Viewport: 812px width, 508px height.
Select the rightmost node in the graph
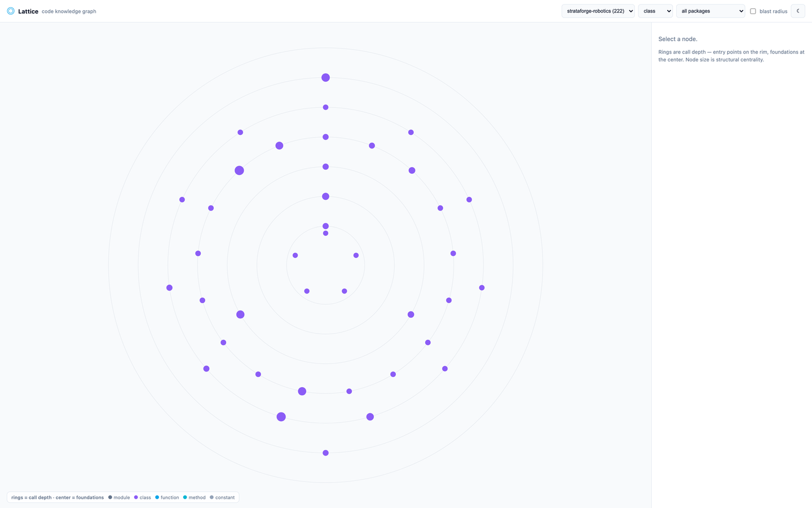482,288
